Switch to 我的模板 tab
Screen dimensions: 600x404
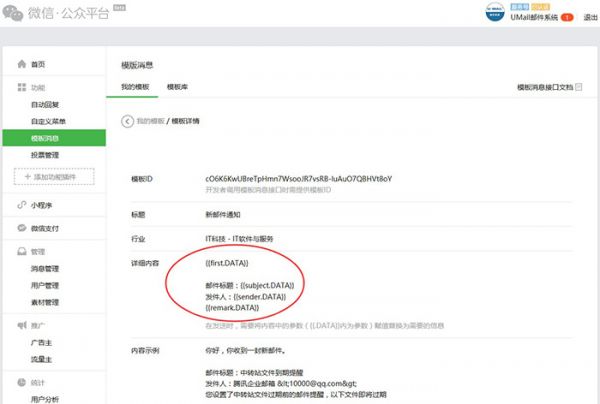point(135,87)
